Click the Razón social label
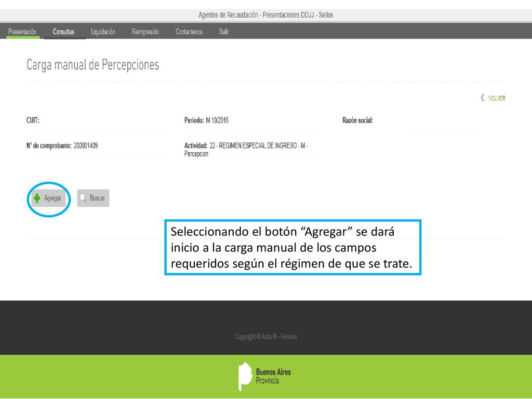Image resolution: width=532 pixels, height=399 pixels. pyautogui.click(x=357, y=120)
